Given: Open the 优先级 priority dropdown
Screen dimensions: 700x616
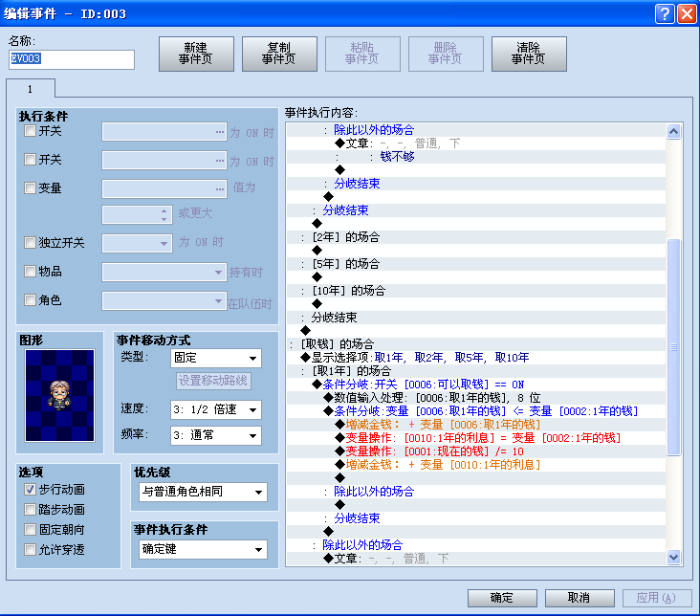Looking at the screenshot, I should 203,493.
